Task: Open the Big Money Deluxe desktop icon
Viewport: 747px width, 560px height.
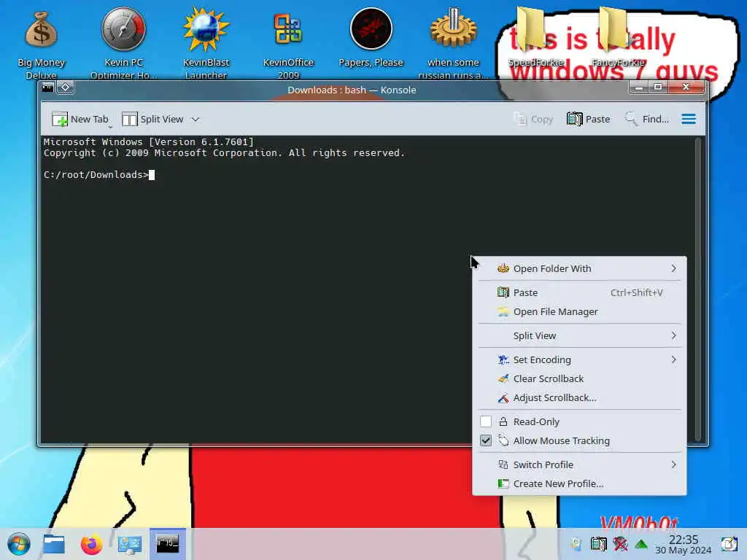Action: (x=41, y=43)
